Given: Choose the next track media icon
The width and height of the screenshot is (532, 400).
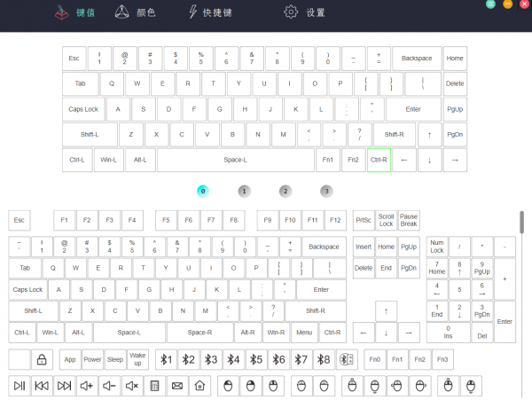Looking at the screenshot, I should point(64,386).
